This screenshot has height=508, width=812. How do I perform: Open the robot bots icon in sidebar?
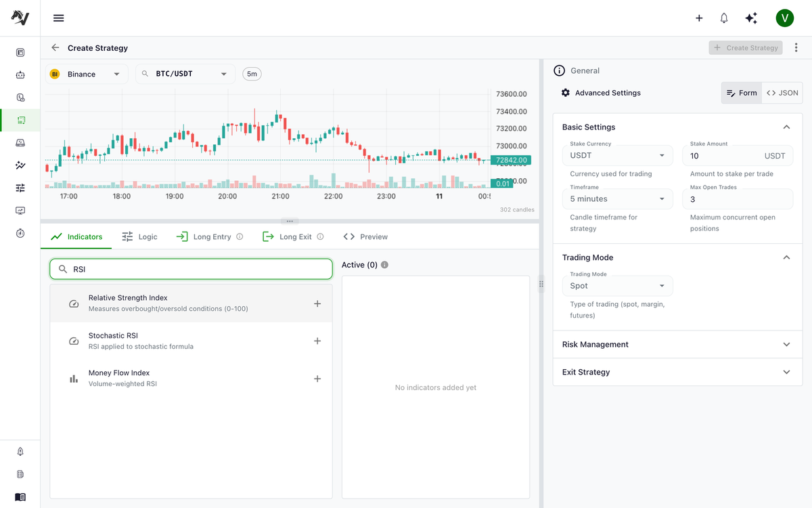[x=20, y=75]
